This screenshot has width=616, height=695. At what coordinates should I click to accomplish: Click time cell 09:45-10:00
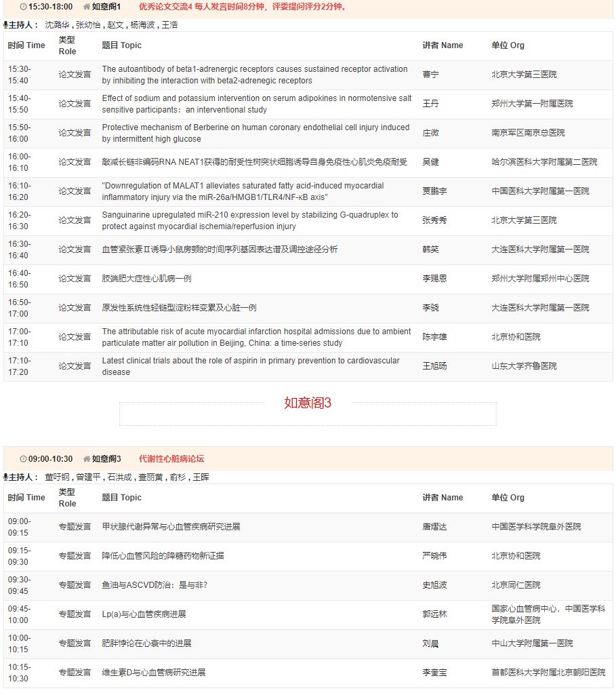pos(20,615)
